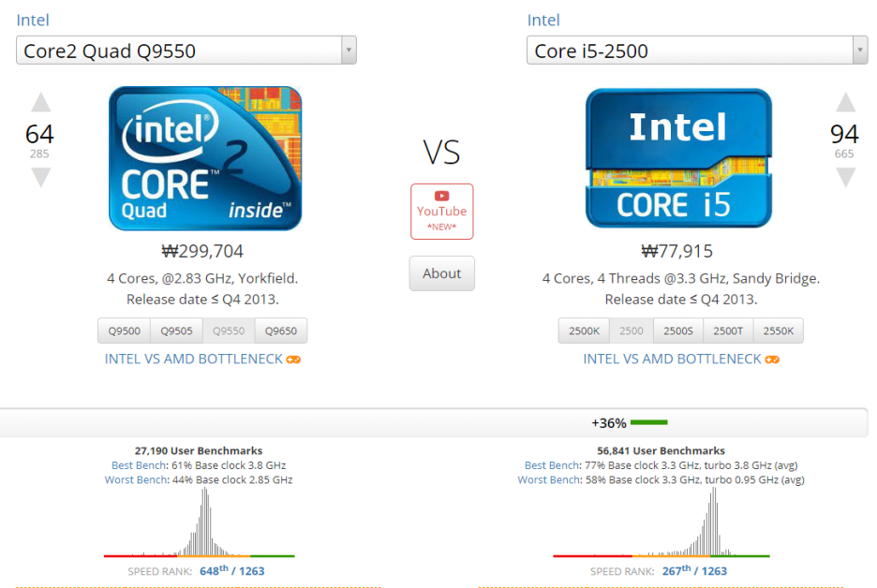Switch to Q9500 variant

pos(124,331)
